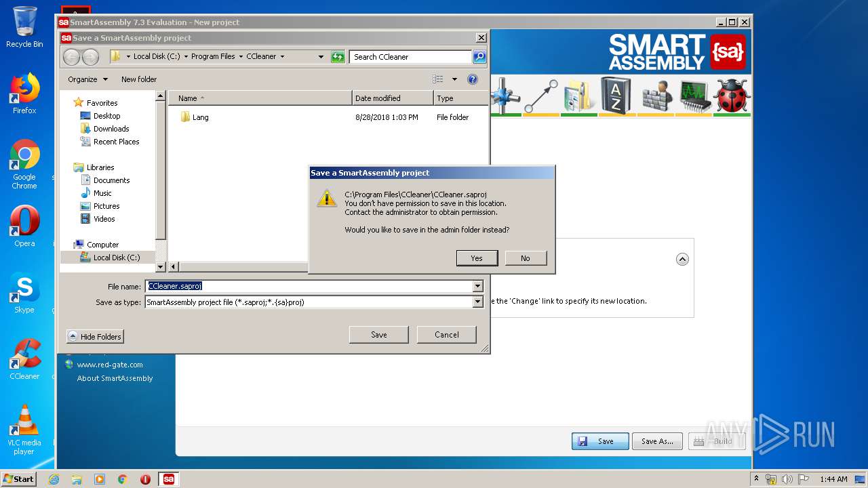This screenshot has width=868, height=488.
Task: Select the Lang folder icon in file list
Action: 185,117
